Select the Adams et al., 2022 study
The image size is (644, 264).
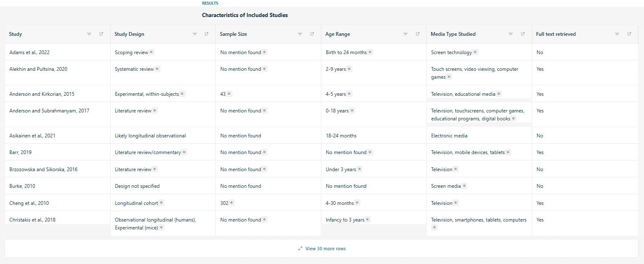30,52
